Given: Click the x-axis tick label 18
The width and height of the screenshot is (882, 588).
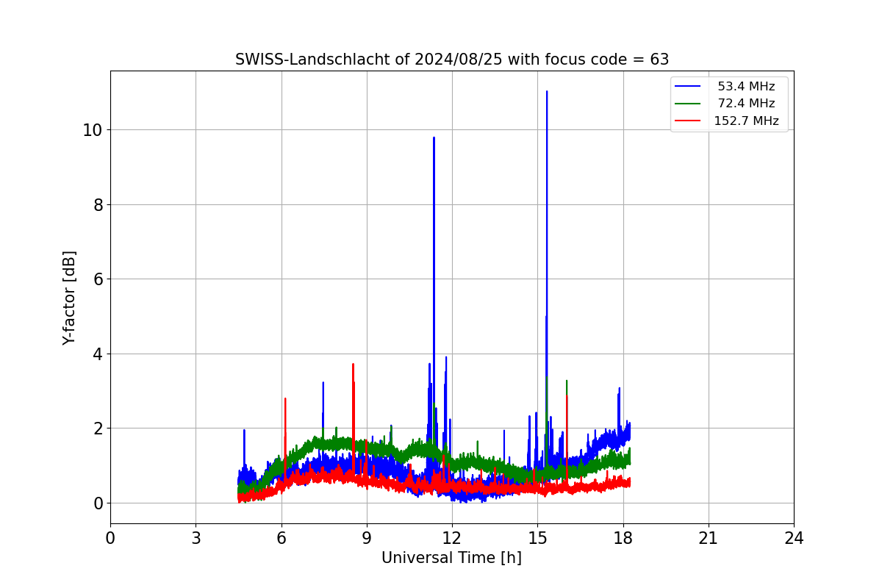Looking at the screenshot, I should point(623,538).
